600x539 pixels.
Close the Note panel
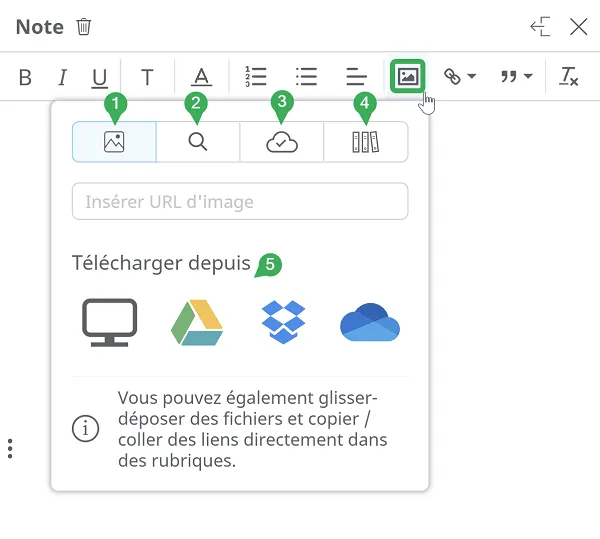[579, 27]
